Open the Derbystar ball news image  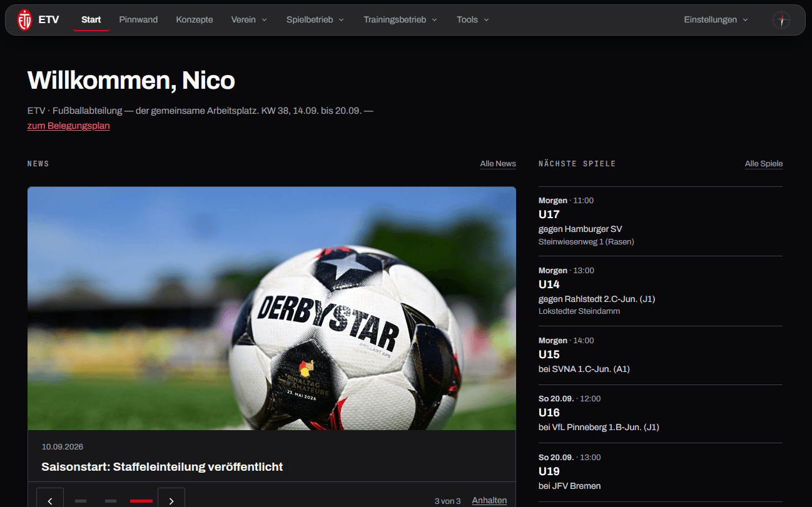click(x=272, y=308)
